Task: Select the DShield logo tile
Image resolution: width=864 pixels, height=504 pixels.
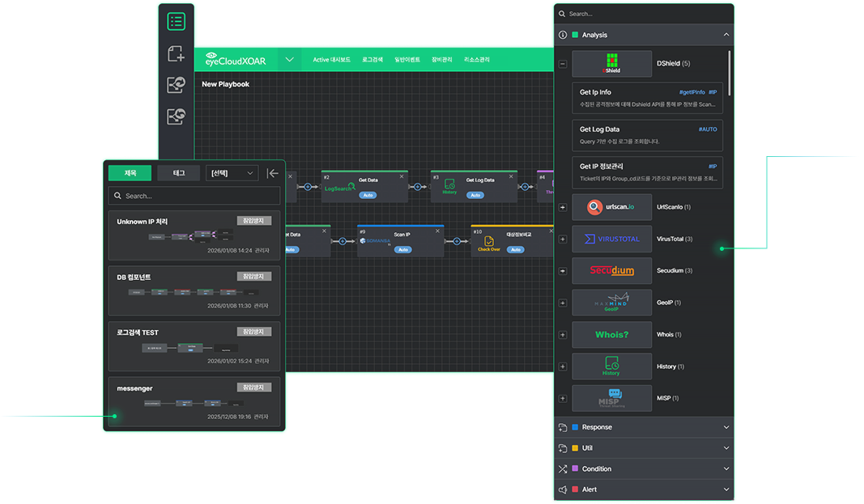Action: 611,64
